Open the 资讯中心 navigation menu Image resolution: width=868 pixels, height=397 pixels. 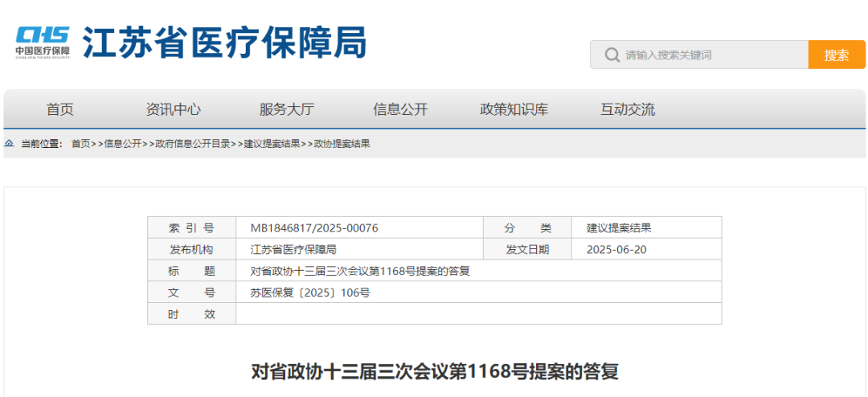173,109
